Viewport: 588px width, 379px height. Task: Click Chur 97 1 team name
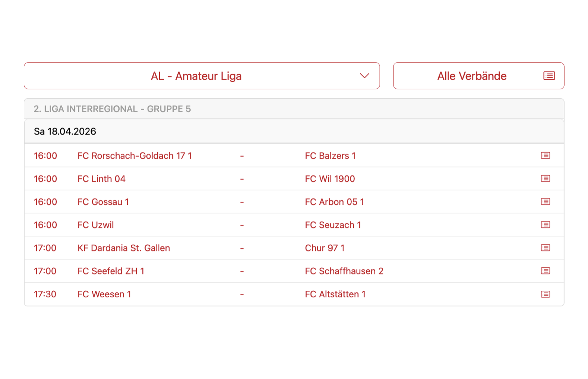325,248
